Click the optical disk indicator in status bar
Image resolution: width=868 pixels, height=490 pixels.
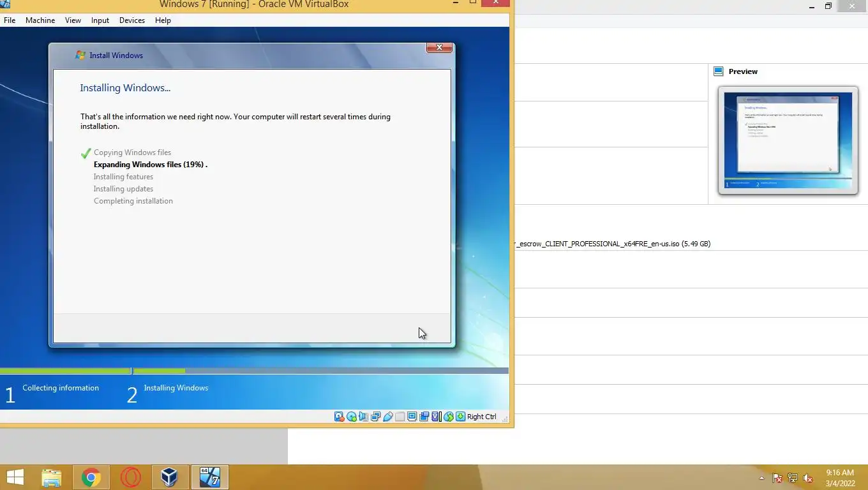click(x=352, y=417)
